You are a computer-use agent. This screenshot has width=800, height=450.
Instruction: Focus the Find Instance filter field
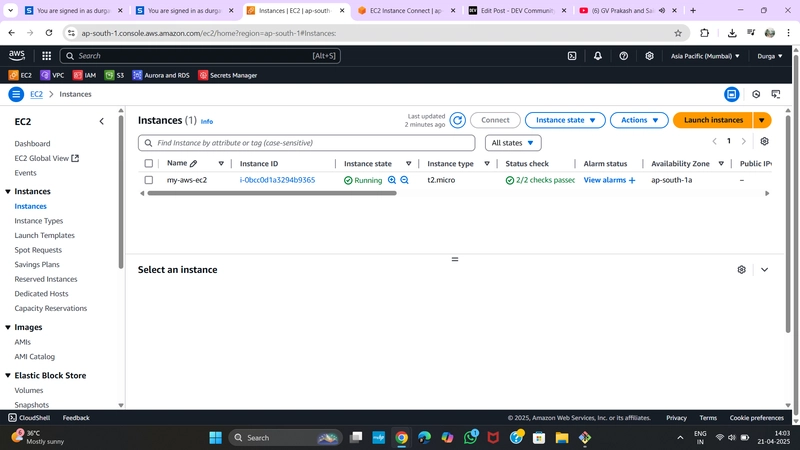point(306,143)
